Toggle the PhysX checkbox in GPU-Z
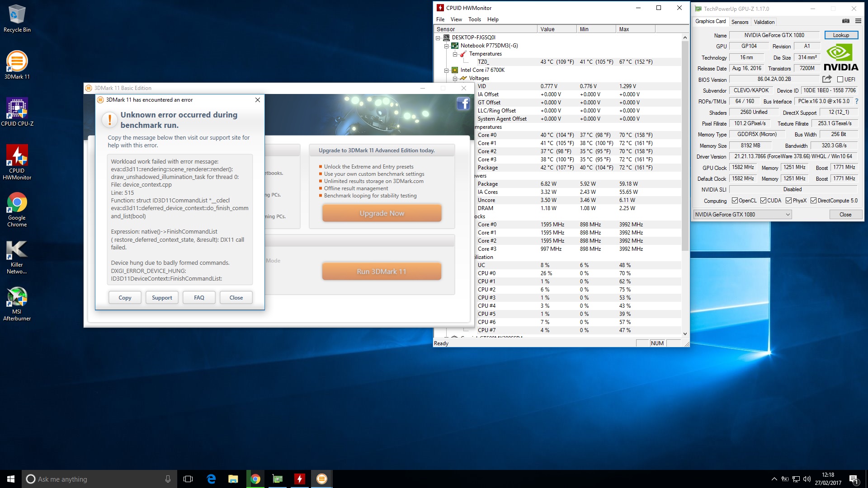The image size is (868, 488). click(788, 201)
